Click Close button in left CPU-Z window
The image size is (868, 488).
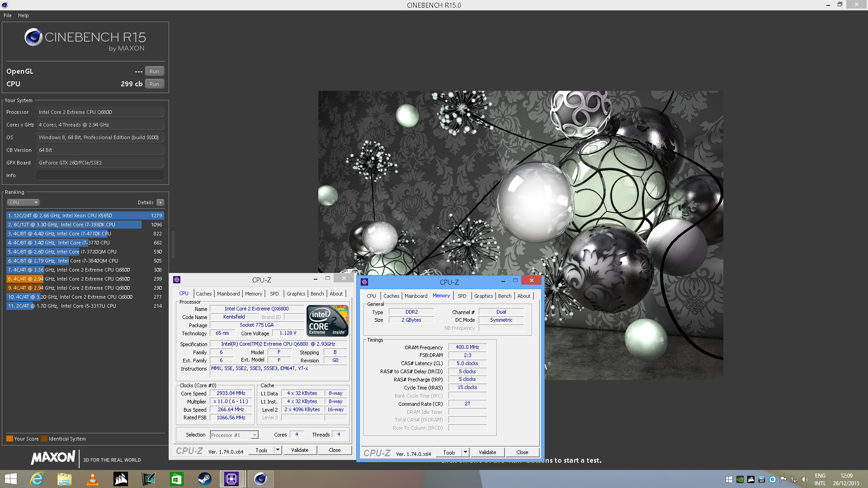coord(335,450)
